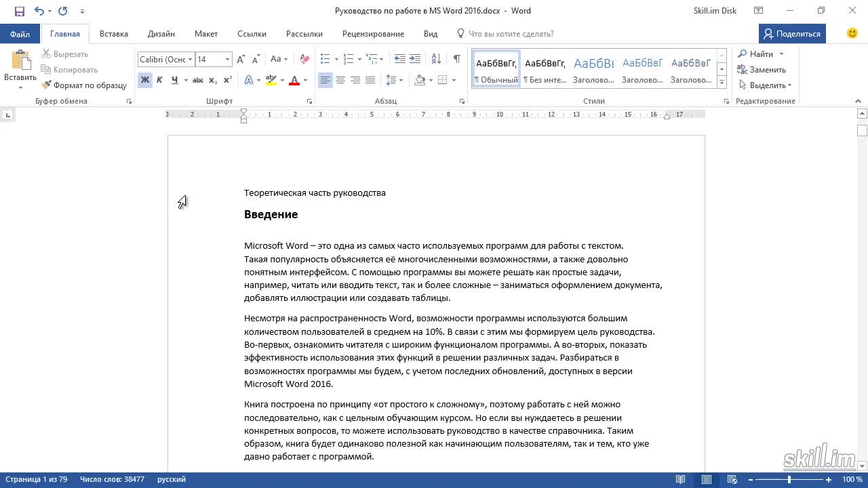
Task: Justify the text alignment
Action: point(370,80)
